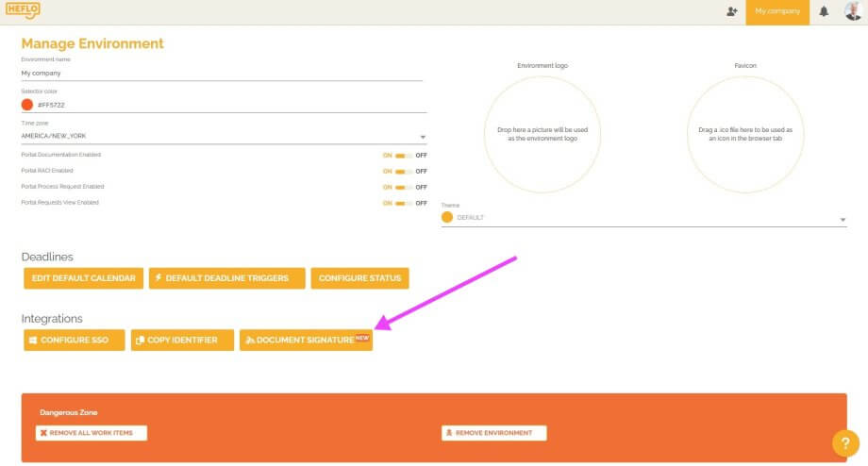Click Copy Identifier button

click(182, 341)
